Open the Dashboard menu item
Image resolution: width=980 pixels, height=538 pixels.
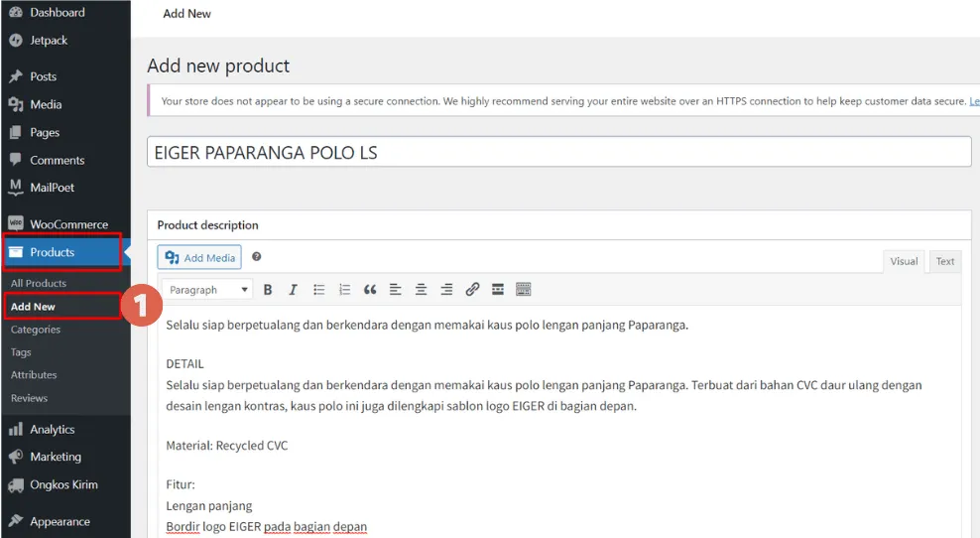click(57, 13)
